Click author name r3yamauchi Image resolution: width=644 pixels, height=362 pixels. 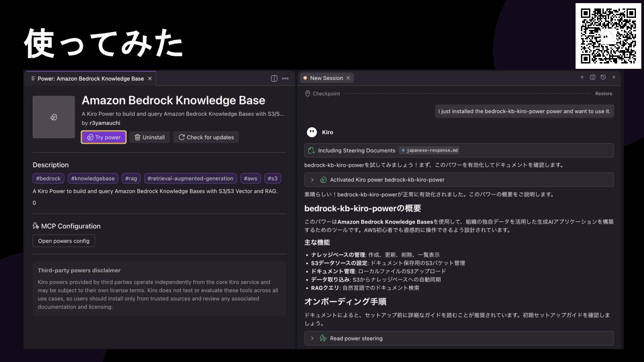tap(105, 123)
